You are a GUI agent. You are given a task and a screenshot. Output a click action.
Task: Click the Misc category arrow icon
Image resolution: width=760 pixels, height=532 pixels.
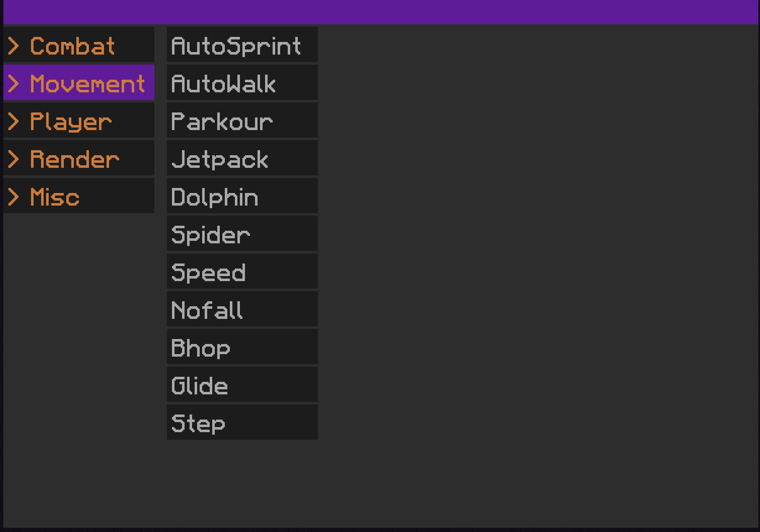[13, 197]
